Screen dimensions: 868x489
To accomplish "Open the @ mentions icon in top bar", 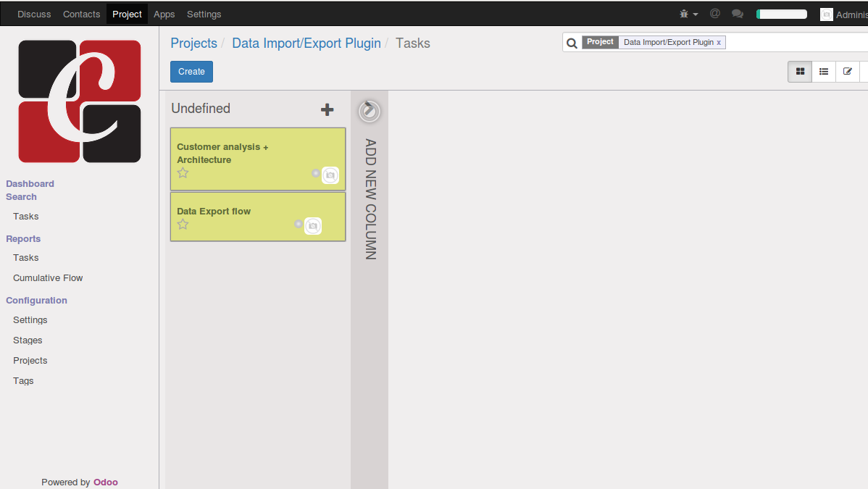I will [x=714, y=14].
